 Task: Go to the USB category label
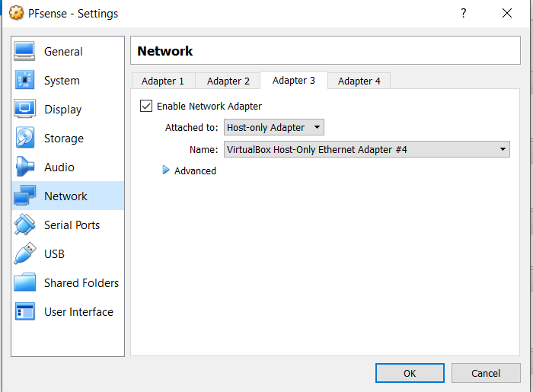click(54, 253)
